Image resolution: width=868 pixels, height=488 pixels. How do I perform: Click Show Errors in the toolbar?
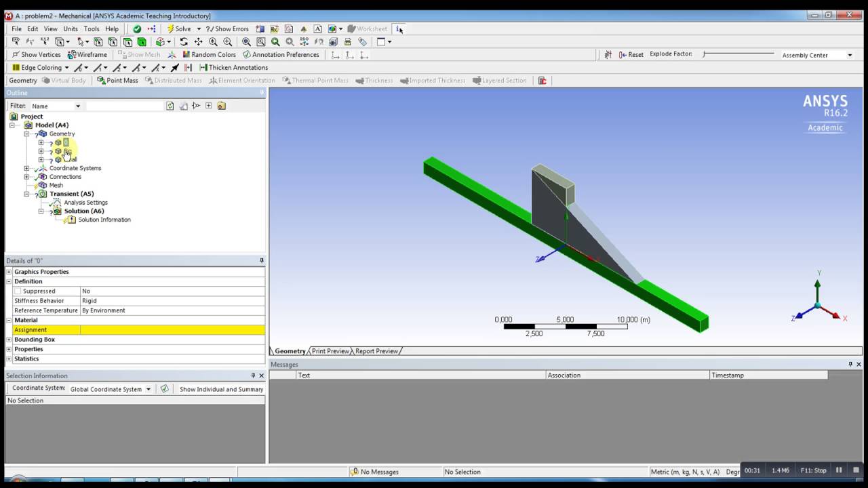[x=227, y=29]
